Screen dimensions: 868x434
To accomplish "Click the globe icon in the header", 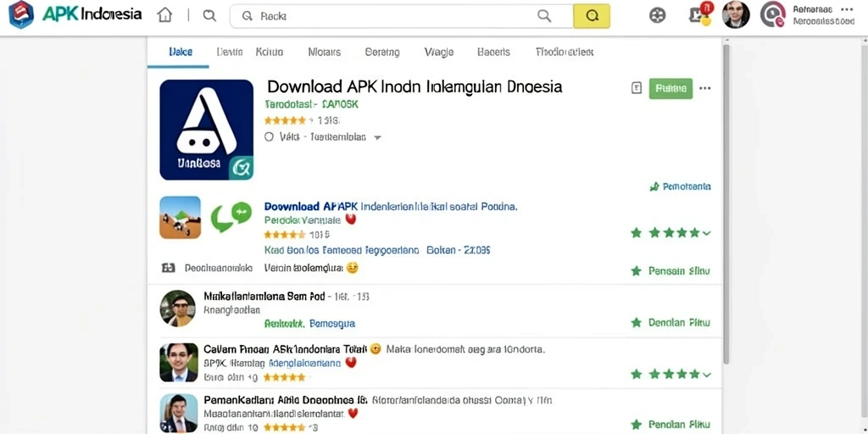I will tap(657, 15).
